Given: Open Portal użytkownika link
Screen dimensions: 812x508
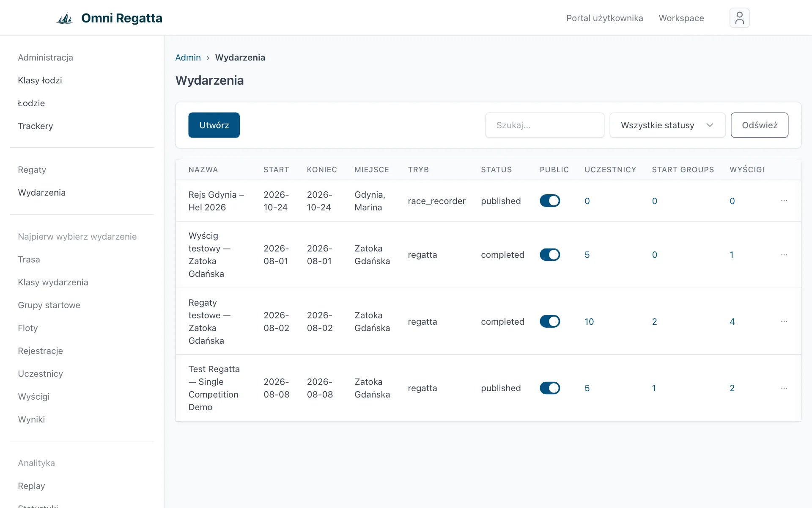Looking at the screenshot, I should click(x=605, y=18).
